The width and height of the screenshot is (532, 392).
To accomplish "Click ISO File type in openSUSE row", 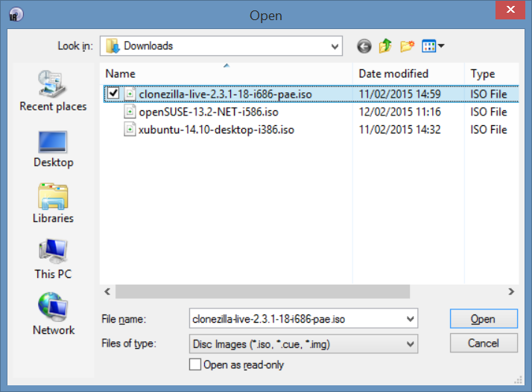I will (x=489, y=112).
